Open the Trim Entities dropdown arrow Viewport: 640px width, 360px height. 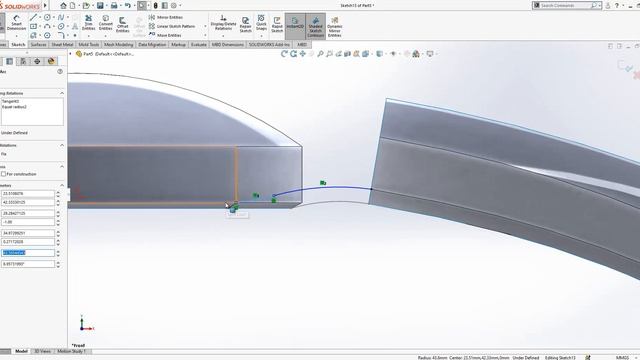click(x=88, y=36)
